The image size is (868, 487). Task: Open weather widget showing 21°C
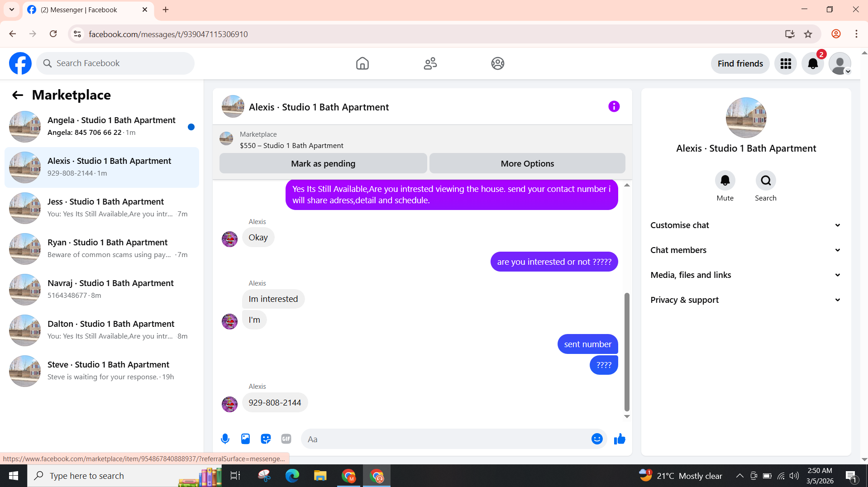pos(680,476)
